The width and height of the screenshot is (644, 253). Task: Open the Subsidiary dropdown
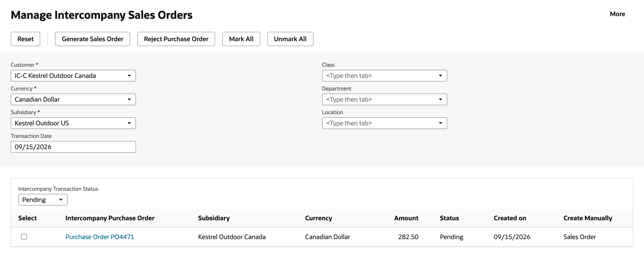(73, 123)
